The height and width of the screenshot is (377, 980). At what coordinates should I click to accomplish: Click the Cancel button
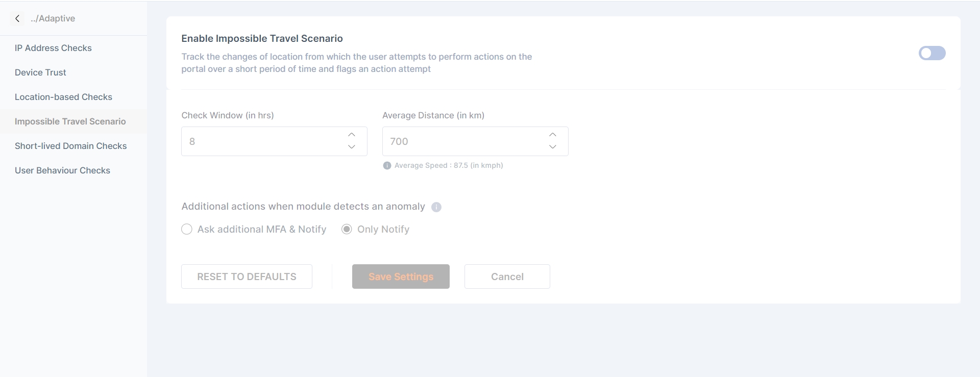click(507, 277)
